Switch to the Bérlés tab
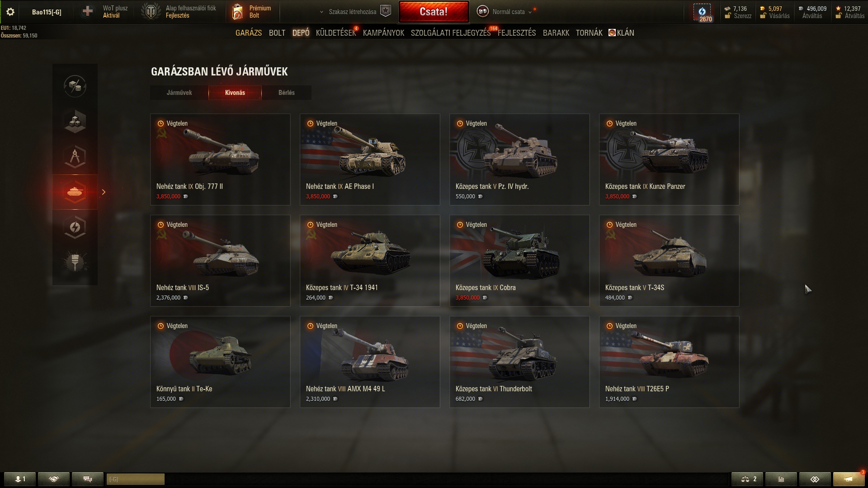The width and height of the screenshot is (868, 488). click(x=287, y=93)
